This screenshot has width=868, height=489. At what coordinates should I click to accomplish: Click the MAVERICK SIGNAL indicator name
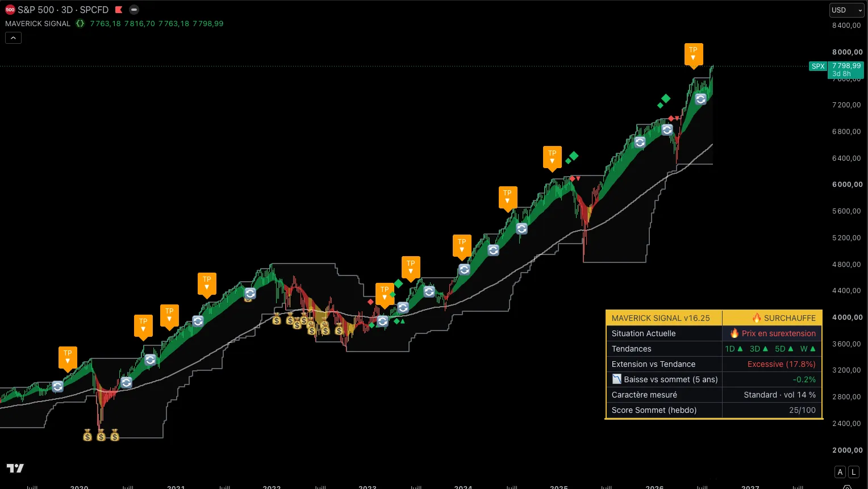pyautogui.click(x=38, y=23)
